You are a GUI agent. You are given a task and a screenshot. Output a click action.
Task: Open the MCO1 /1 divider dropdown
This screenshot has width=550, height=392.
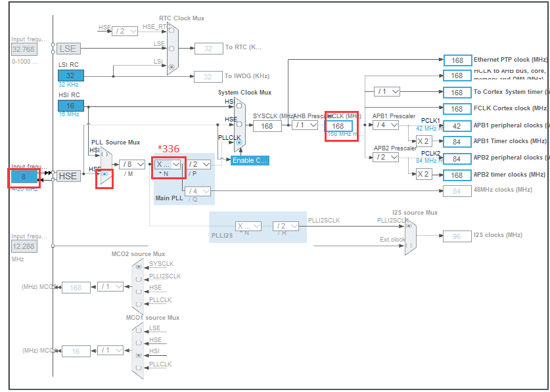(110, 350)
